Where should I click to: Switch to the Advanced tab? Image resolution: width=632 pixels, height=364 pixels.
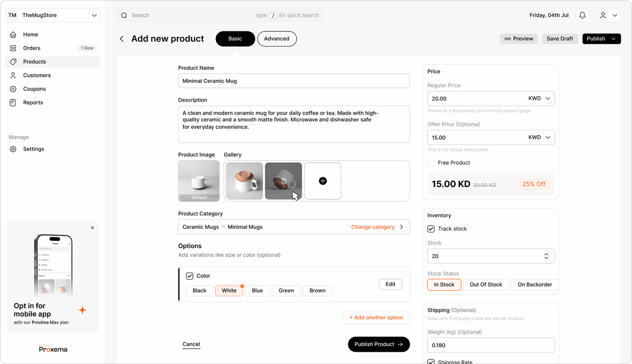277,39
